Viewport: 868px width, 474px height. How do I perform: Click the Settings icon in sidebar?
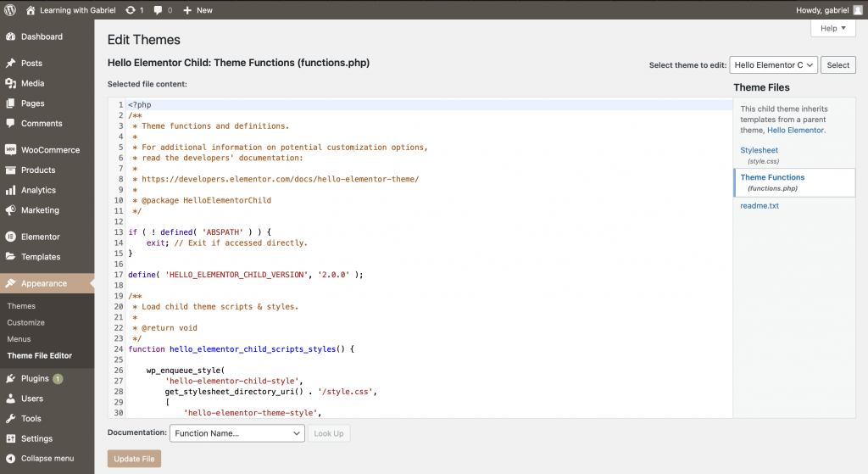point(10,438)
